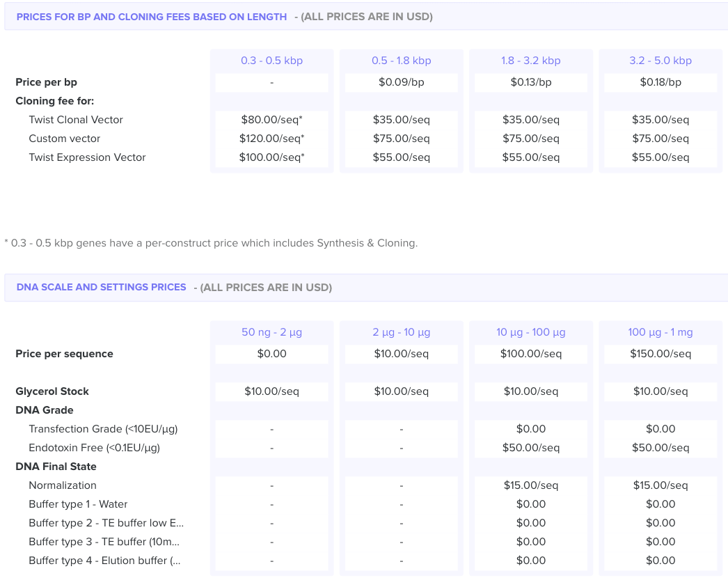Click the Twist Expression Vector row label
Image resolution: width=728 pixels, height=578 pixels.
(x=87, y=157)
